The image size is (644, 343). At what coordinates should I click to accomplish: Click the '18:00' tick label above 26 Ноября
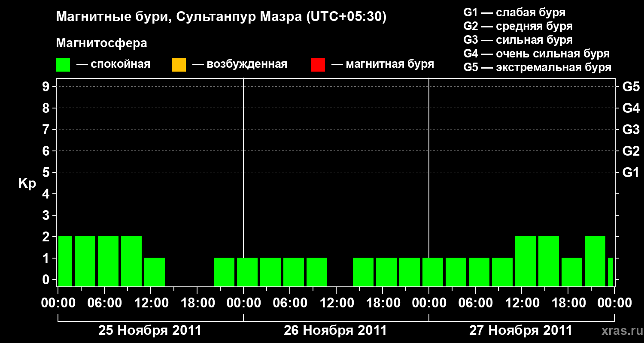pyautogui.click(x=383, y=303)
